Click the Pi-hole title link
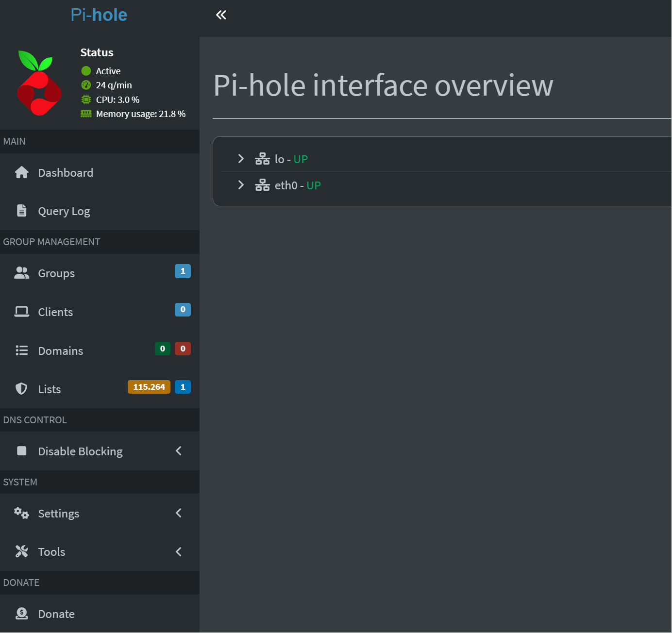The height and width of the screenshot is (633, 672). 99,15
